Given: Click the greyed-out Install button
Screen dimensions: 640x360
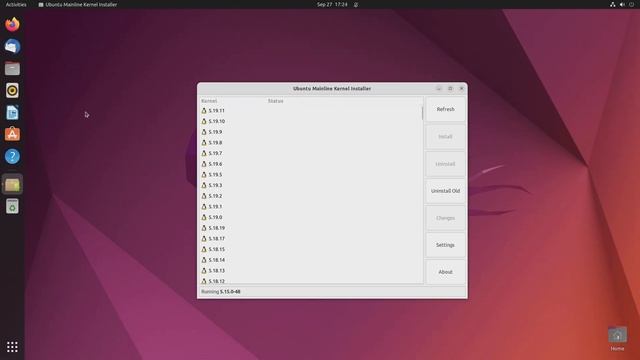Looking at the screenshot, I should (x=445, y=137).
